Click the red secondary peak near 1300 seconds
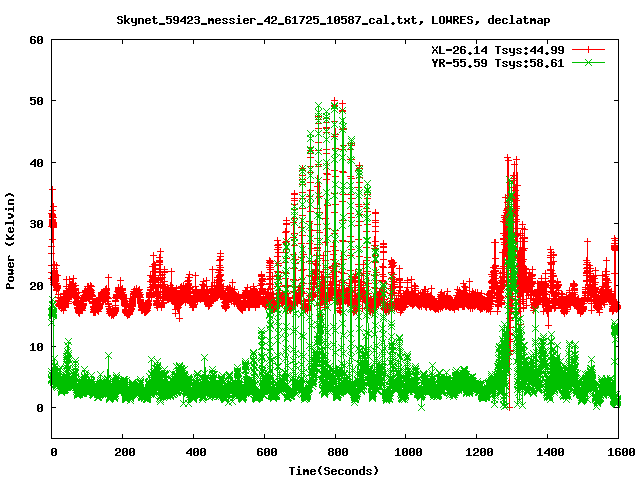 click(x=507, y=158)
